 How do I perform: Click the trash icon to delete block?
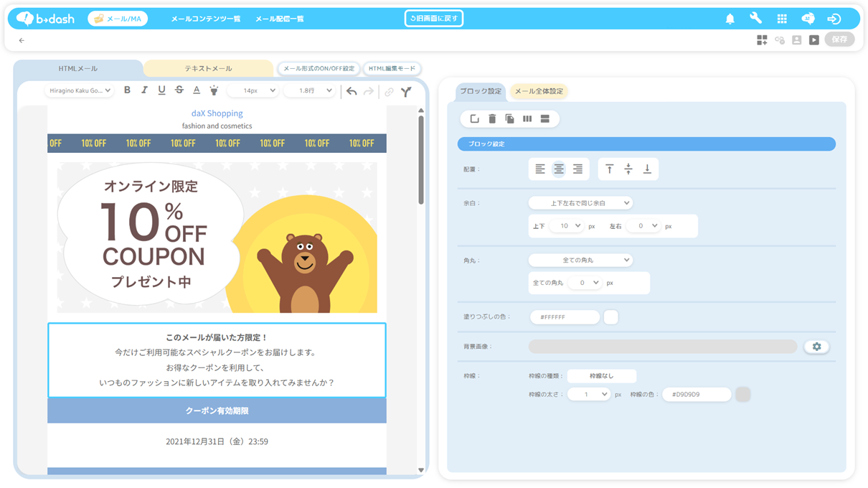492,119
